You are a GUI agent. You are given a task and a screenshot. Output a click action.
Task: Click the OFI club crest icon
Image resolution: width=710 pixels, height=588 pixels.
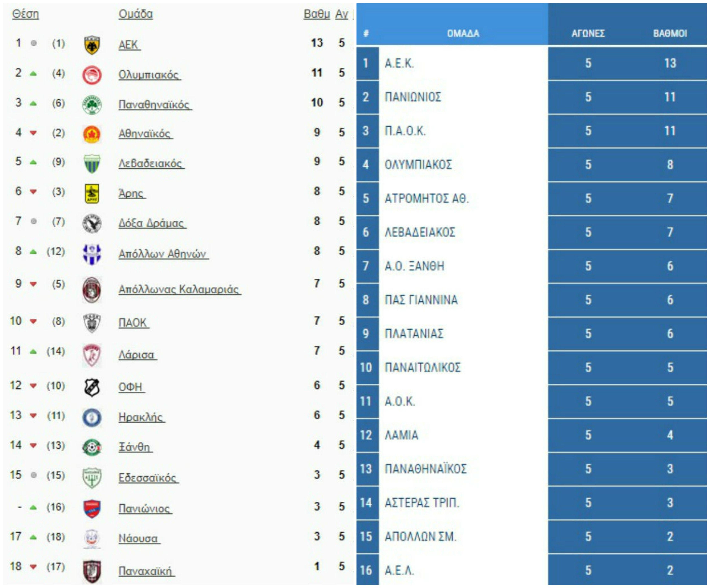coord(92,387)
